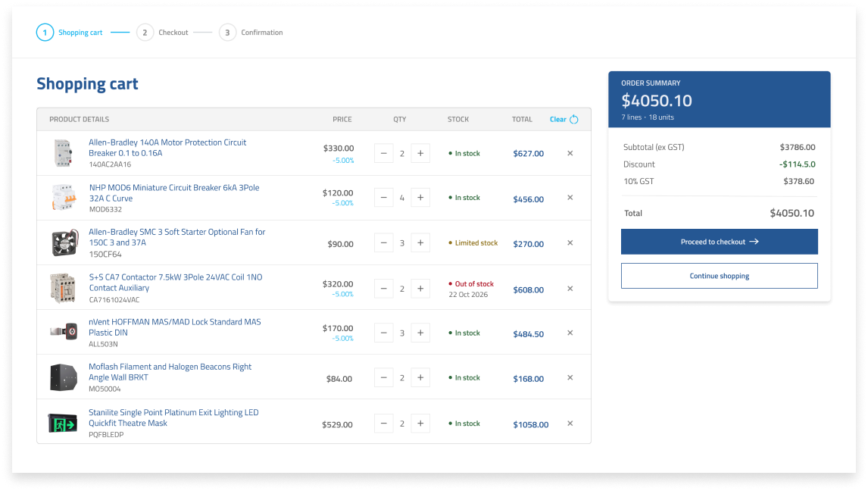Screen dimensions: 868x491
Task: Click the Discount -$114.5.0 value
Action: [x=797, y=164]
